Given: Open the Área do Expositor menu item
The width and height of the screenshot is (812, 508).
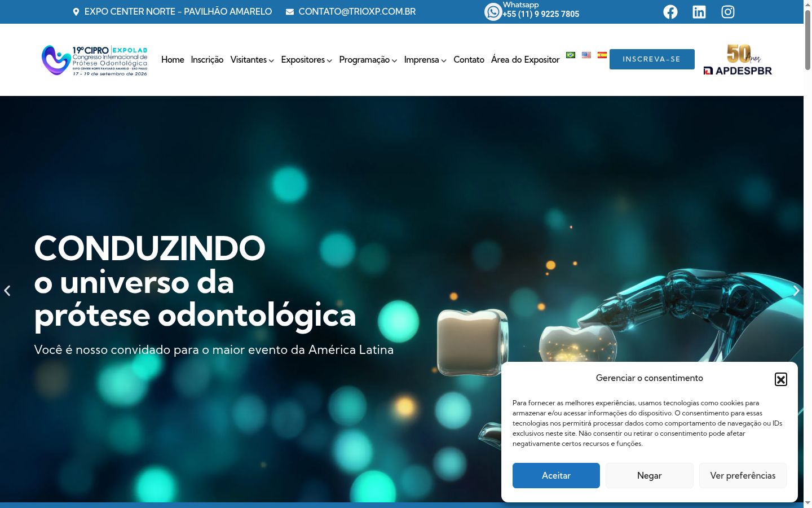Looking at the screenshot, I should (525, 60).
